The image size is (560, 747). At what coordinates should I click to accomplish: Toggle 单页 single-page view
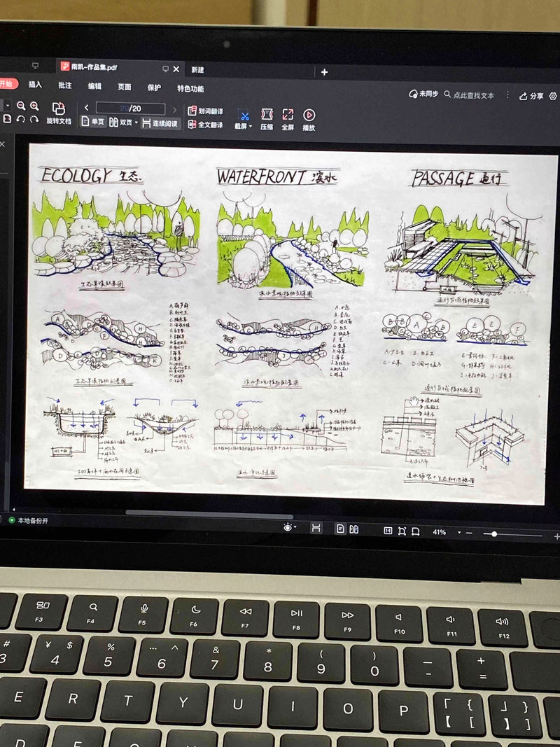click(93, 122)
